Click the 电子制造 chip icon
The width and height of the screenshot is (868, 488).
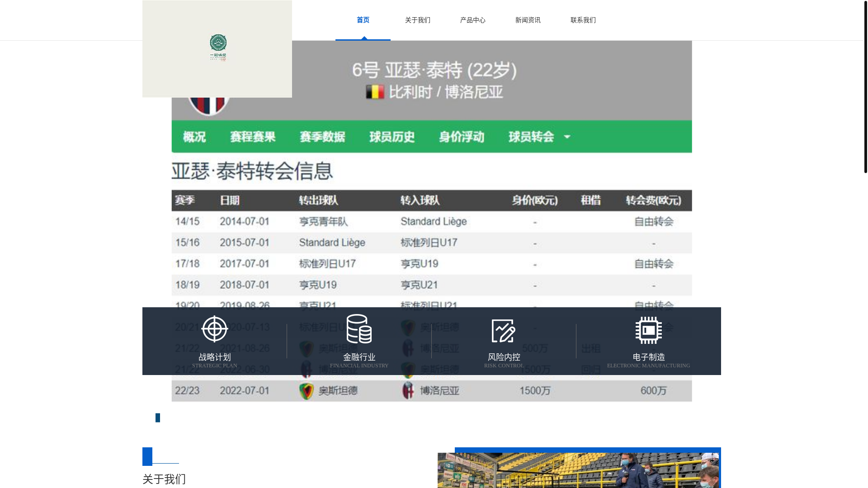tap(649, 330)
